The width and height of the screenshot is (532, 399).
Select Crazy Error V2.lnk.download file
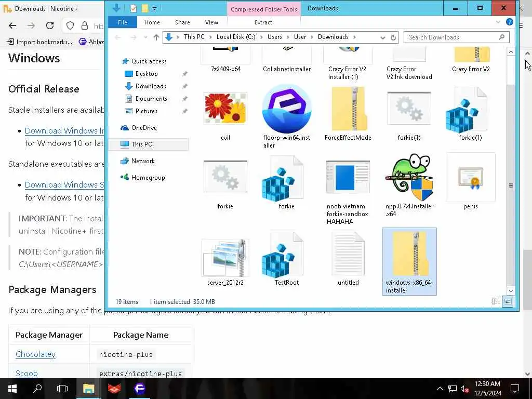coord(409,64)
